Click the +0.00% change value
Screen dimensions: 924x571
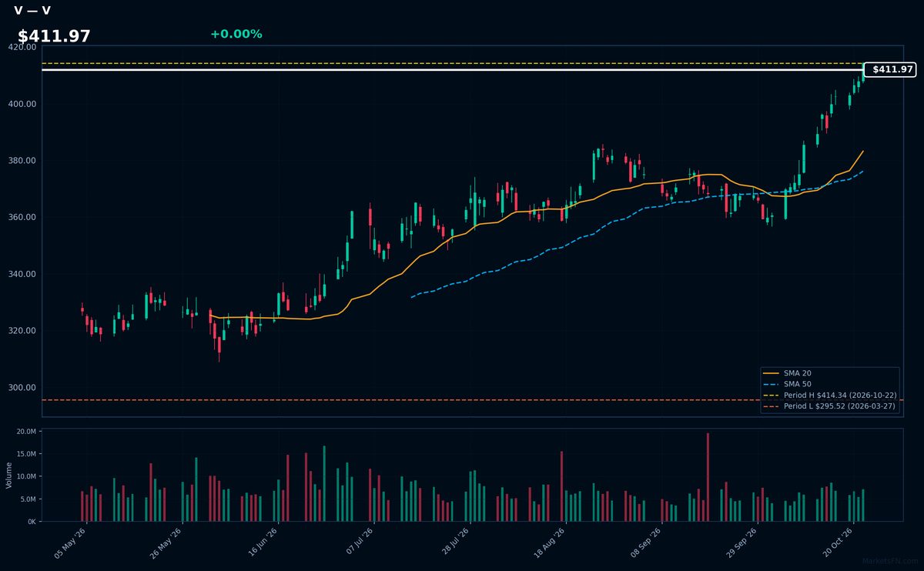pyautogui.click(x=236, y=34)
